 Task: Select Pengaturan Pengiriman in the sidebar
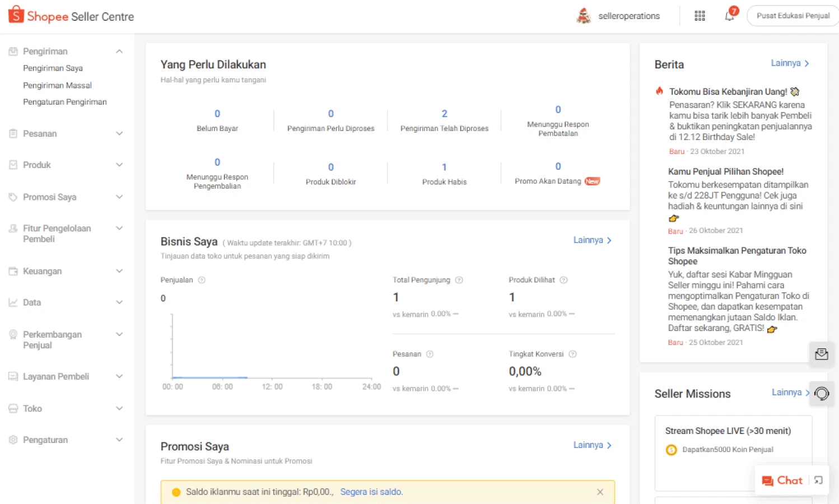[x=64, y=102]
